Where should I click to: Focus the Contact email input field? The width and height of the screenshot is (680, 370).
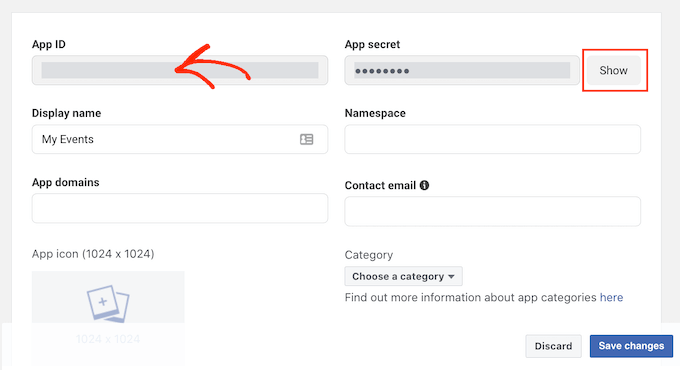[493, 211]
